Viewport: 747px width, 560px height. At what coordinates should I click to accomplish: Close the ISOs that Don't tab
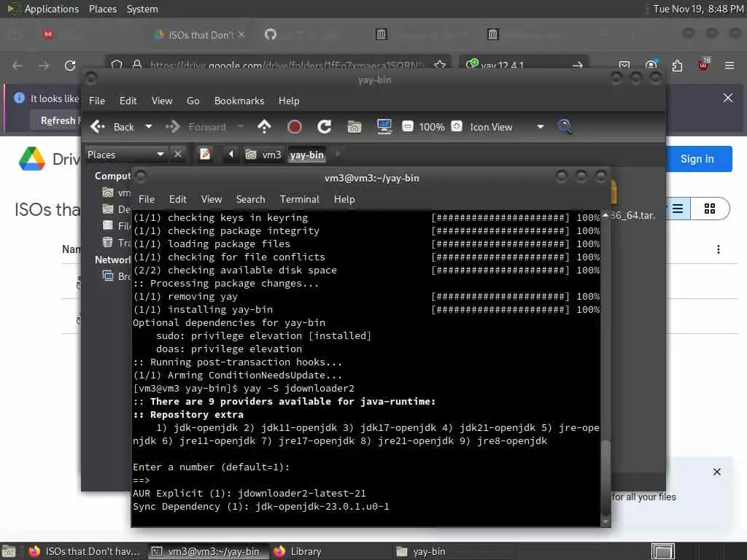241,34
